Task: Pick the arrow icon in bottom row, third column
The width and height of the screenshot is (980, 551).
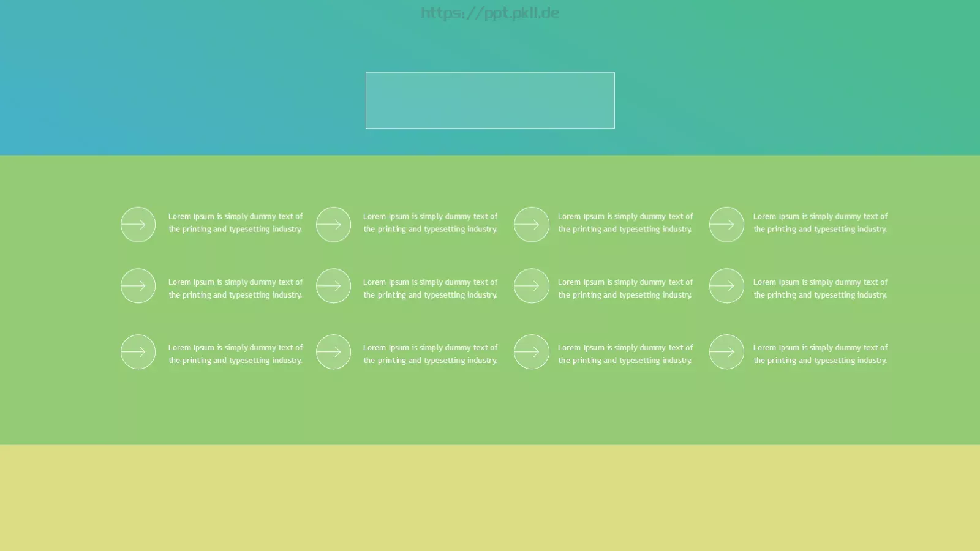Action: pyautogui.click(x=531, y=352)
